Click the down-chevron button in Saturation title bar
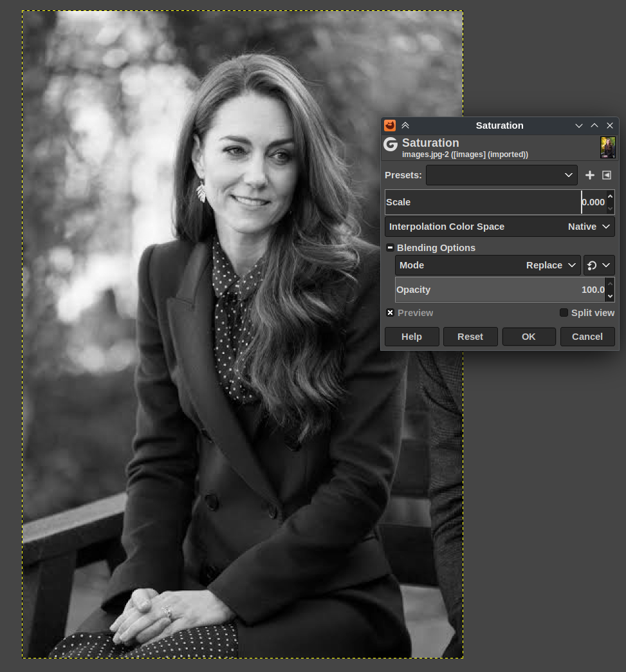The image size is (626, 672). (x=579, y=126)
